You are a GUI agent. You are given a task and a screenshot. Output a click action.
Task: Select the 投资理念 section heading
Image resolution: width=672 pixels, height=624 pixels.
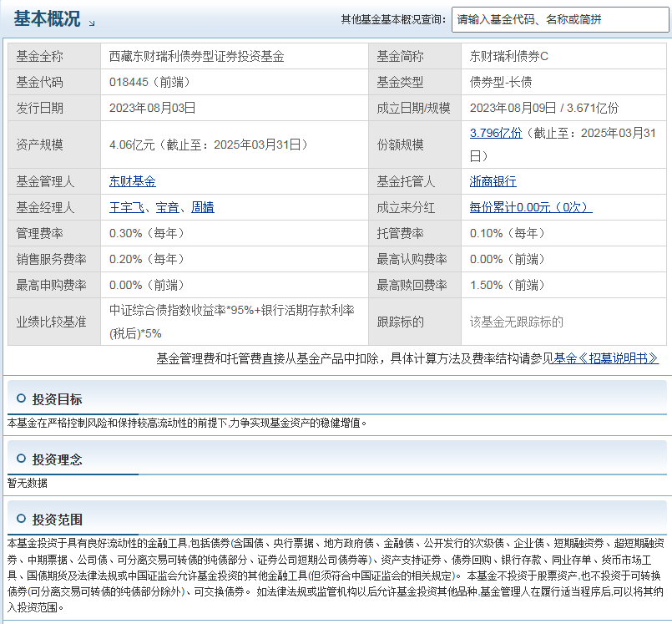57,459
